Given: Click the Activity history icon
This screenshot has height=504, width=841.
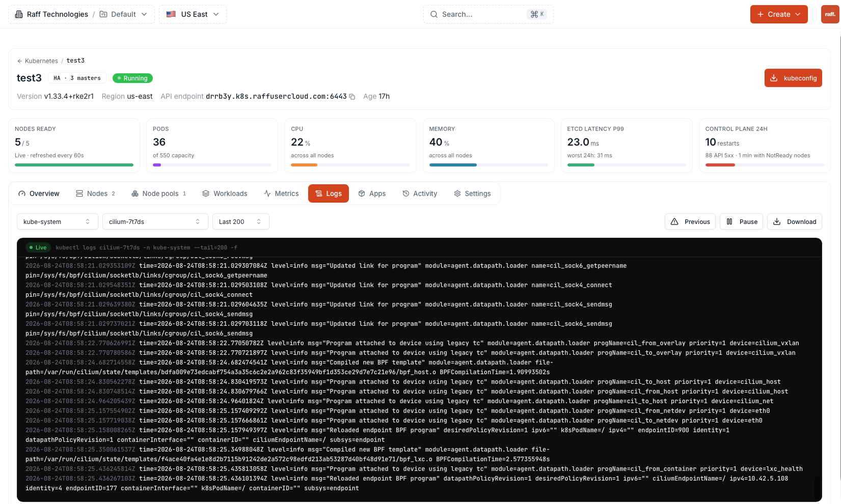Looking at the screenshot, I should (406, 193).
